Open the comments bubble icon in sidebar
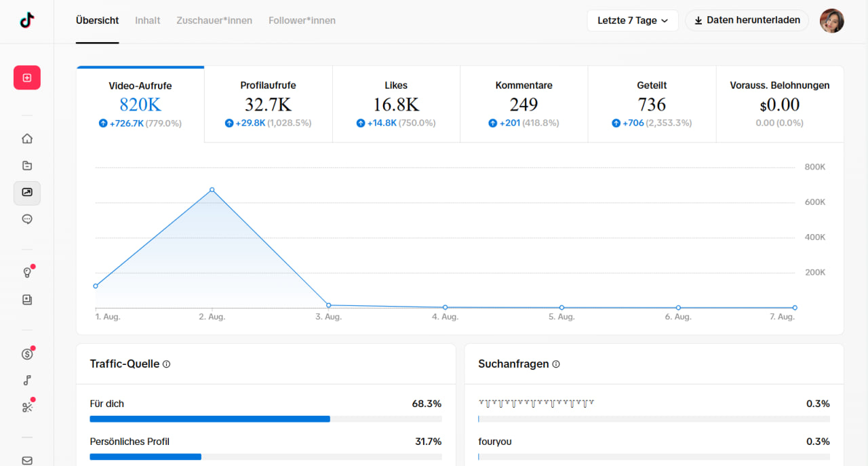Image resolution: width=868 pixels, height=466 pixels. (27, 219)
